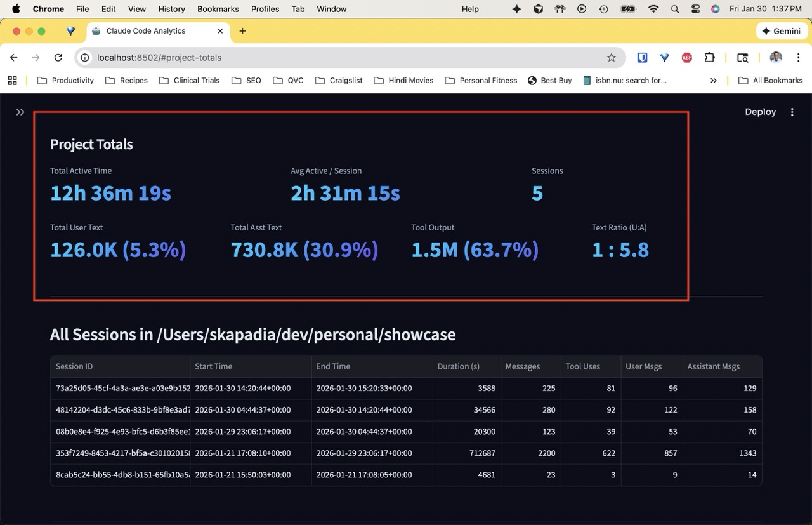Open the Streamlit app options menu

tap(792, 112)
